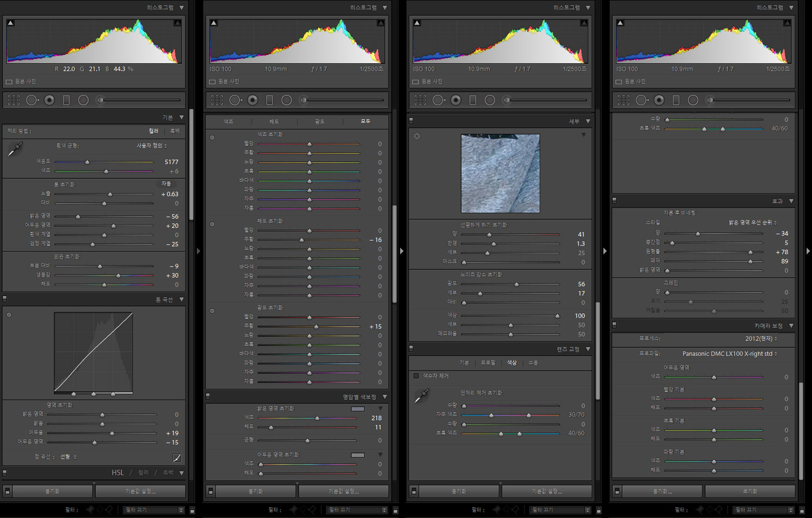Open the 흰색 균형 사용자 정의 dropdown

[152, 146]
